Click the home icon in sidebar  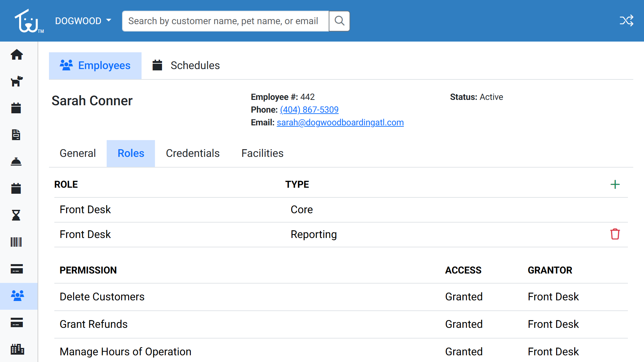click(16, 55)
